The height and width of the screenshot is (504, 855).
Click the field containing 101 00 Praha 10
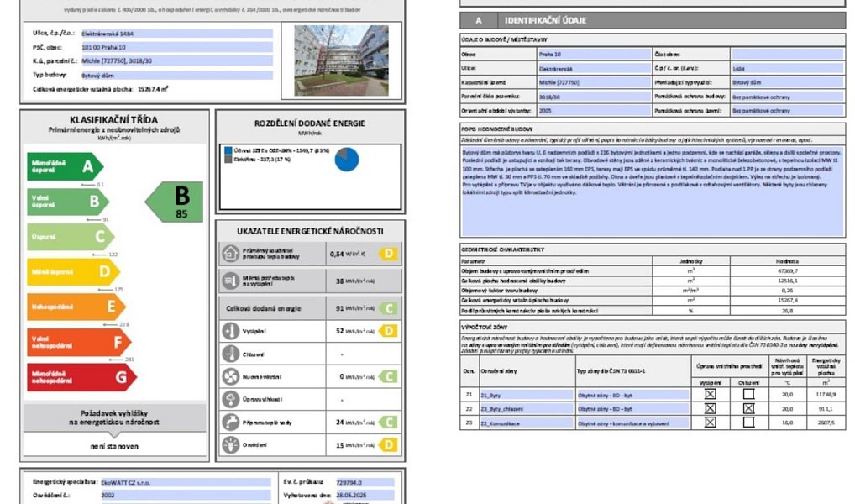tap(177, 47)
